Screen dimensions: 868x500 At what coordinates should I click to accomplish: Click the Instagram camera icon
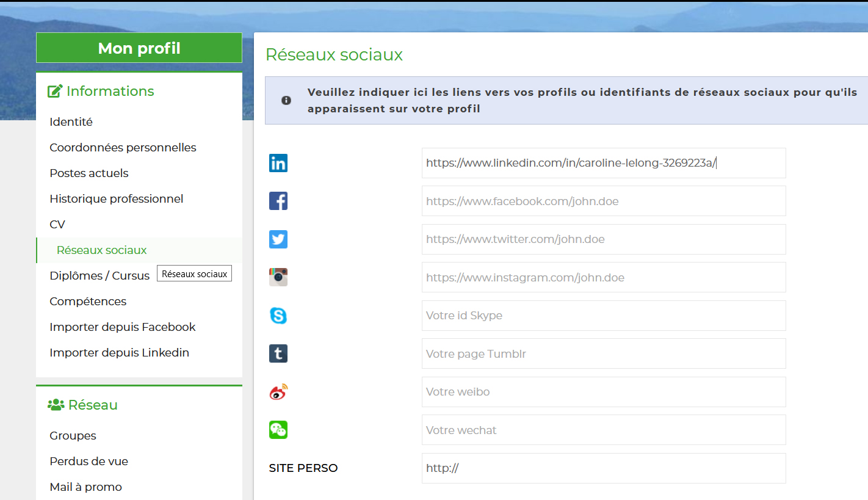tap(278, 277)
